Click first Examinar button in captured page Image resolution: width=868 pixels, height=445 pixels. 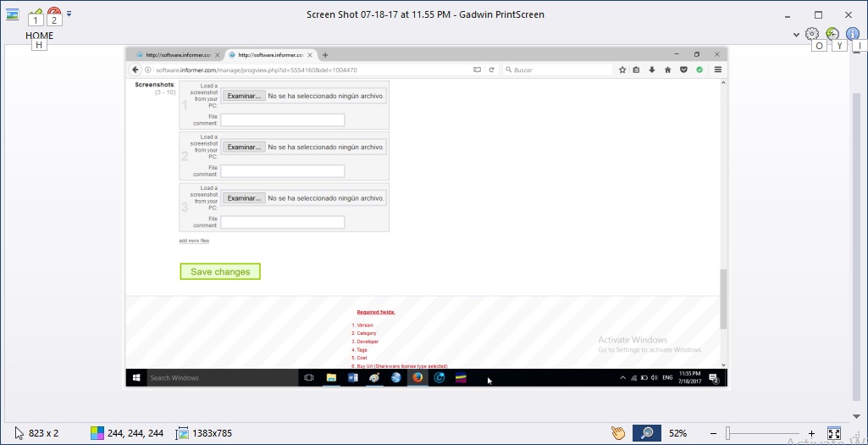(x=244, y=96)
